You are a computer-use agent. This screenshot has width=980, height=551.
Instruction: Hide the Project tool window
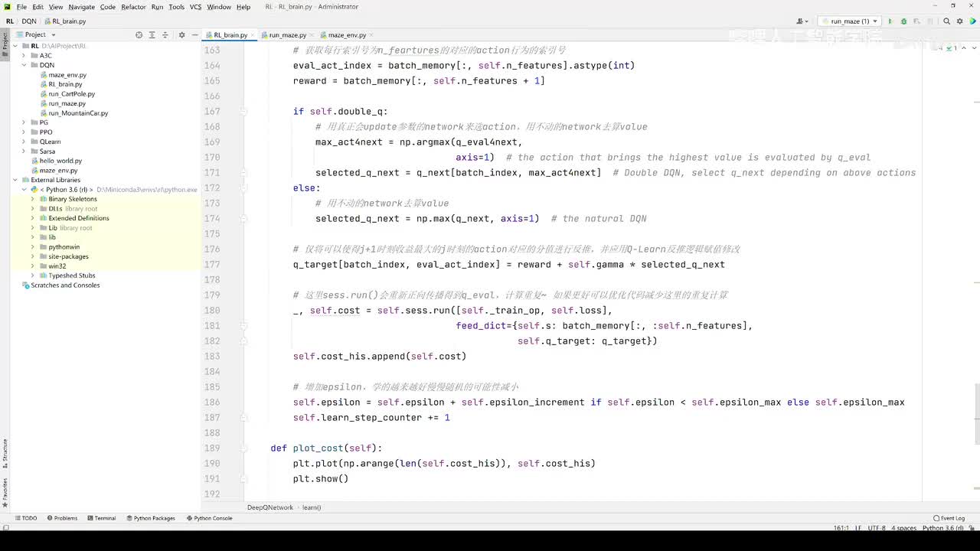194,34
